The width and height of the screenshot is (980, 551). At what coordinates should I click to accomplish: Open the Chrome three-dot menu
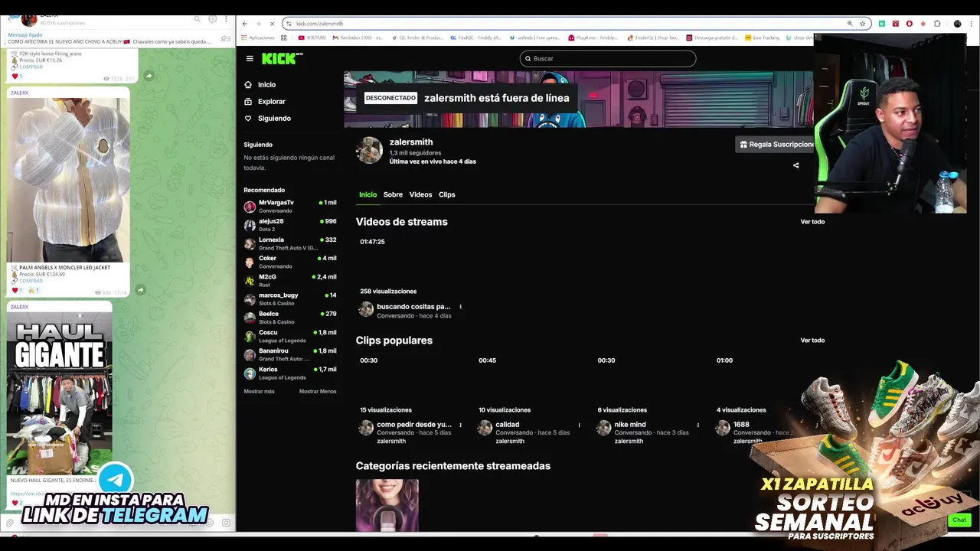[972, 24]
